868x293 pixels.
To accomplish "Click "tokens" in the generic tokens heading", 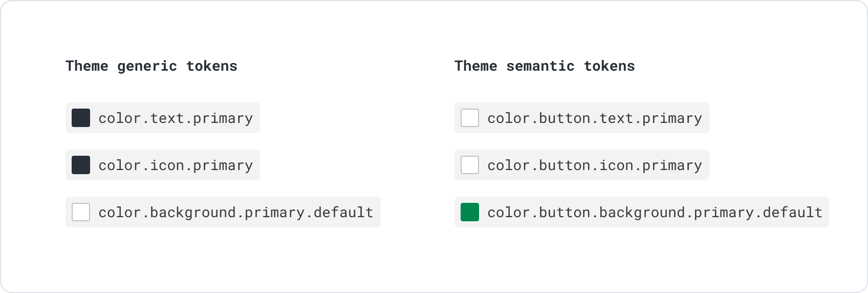I will click(212, 66).
